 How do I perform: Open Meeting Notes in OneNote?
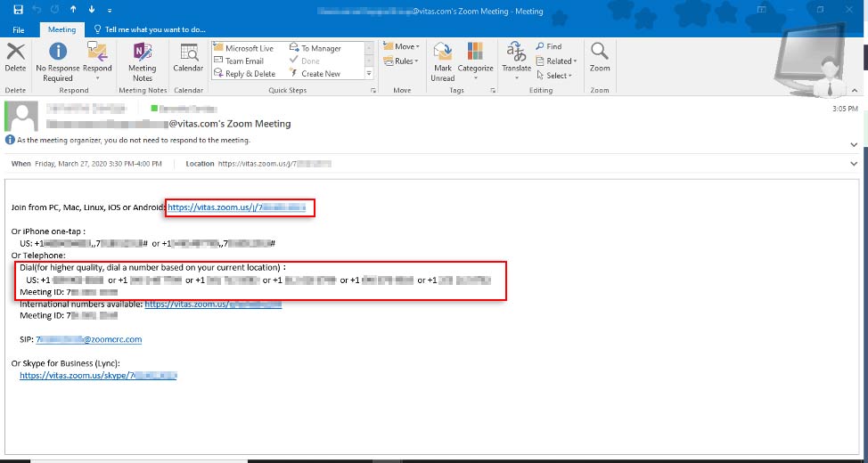(x=143, y=62)
